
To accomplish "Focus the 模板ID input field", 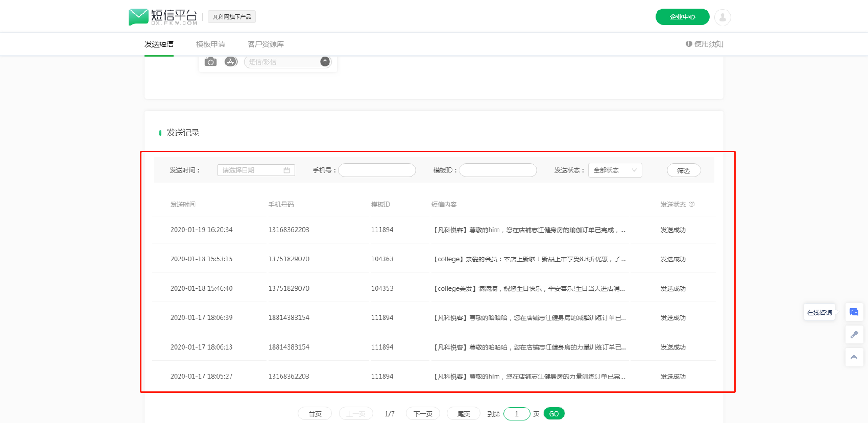I will coord(498,170).
